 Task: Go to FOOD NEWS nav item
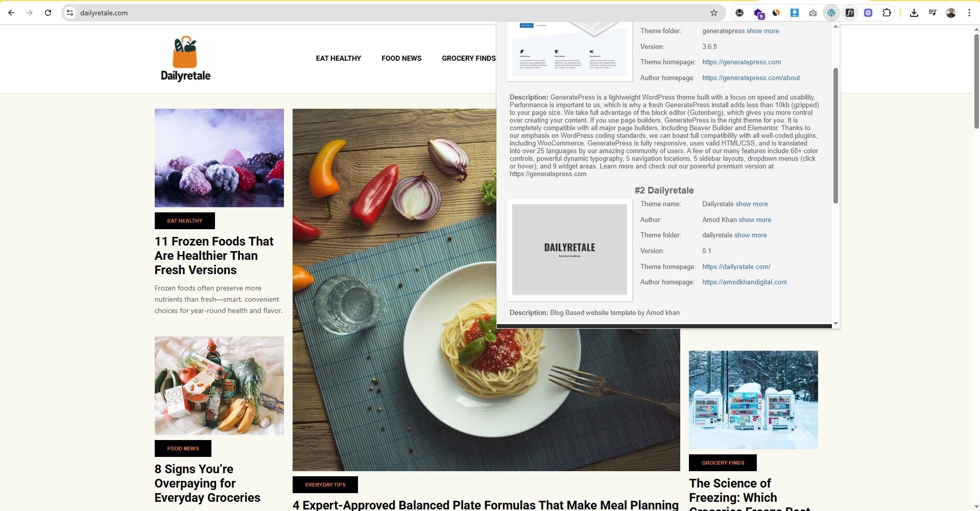tap(401, 58)
